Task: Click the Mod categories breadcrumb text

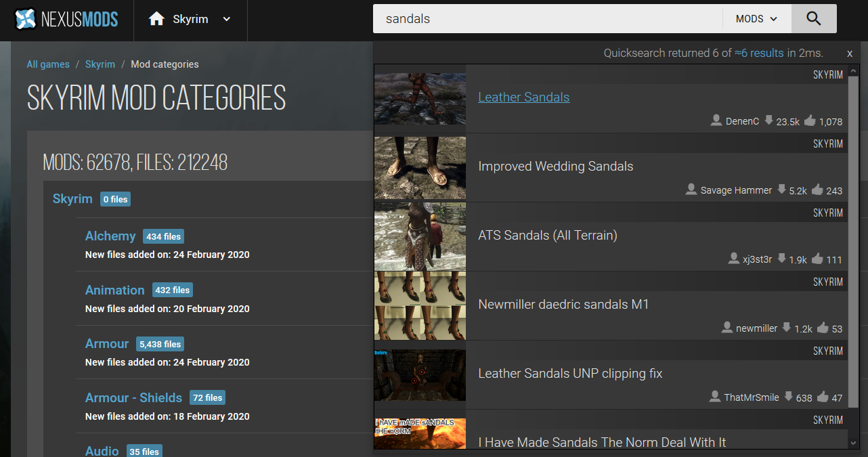Action: [165, 64]
